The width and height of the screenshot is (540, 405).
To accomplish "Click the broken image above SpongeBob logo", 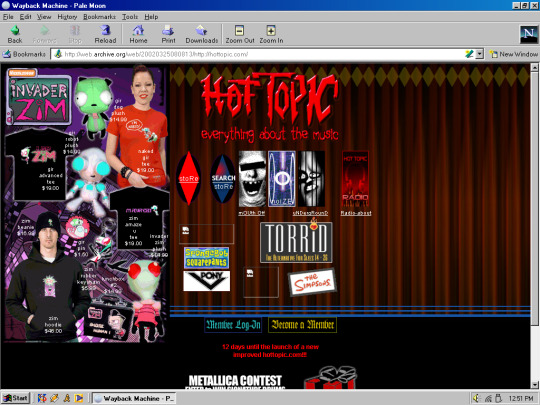I will (206, 234).
